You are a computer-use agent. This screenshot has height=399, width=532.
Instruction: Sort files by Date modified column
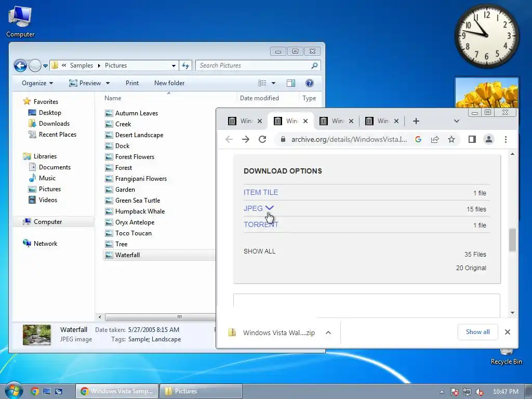[x=259, y=98]
